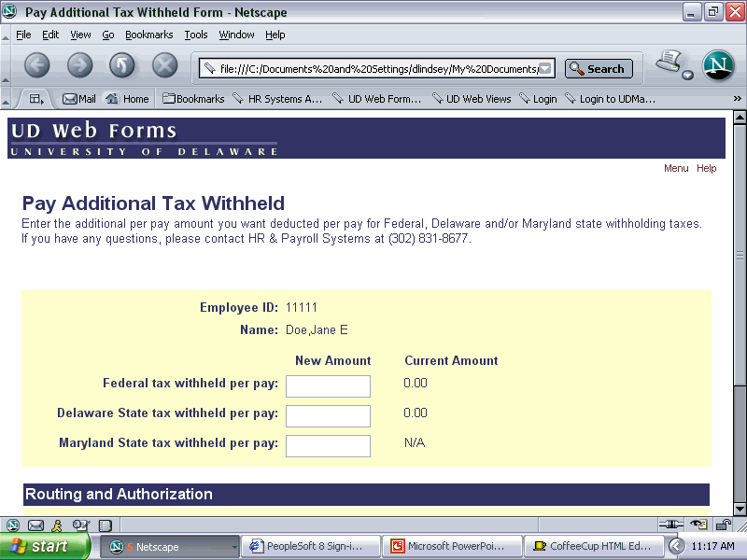Reload the page with the Reload icon
Screen dimensions: 747x560
point(122,65)
